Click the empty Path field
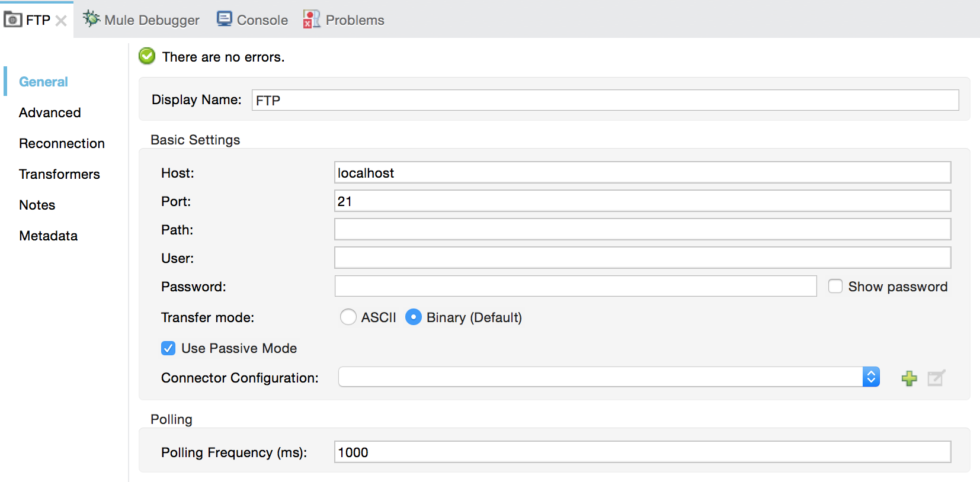Screen dimensions: 980x482 tap(642, 229)
